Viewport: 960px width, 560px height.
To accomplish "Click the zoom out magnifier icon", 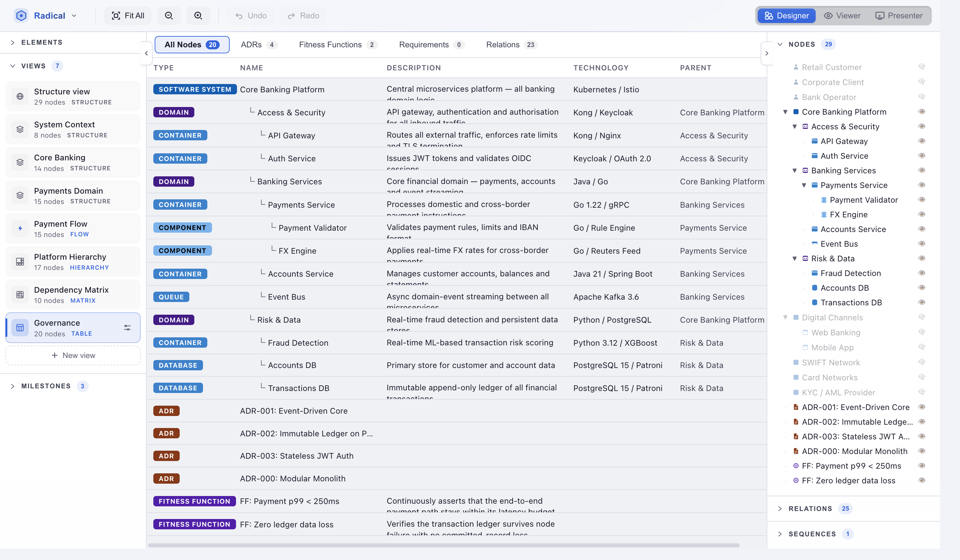I will tap(169, 16).
